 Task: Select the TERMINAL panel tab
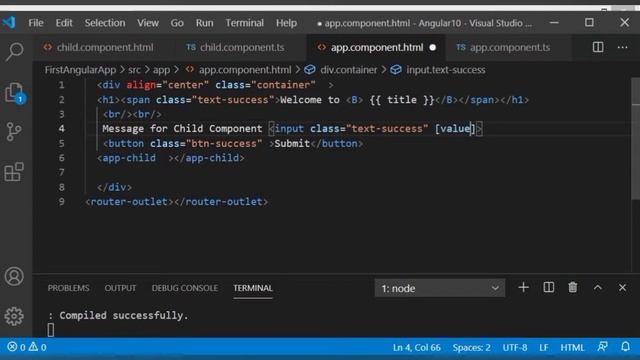253,288
